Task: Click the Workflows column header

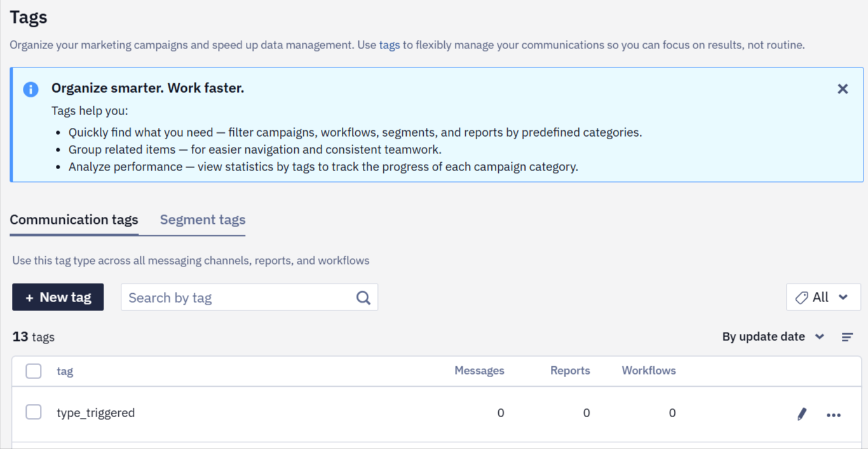Action: pyautogui.click(x=649, y=370)
